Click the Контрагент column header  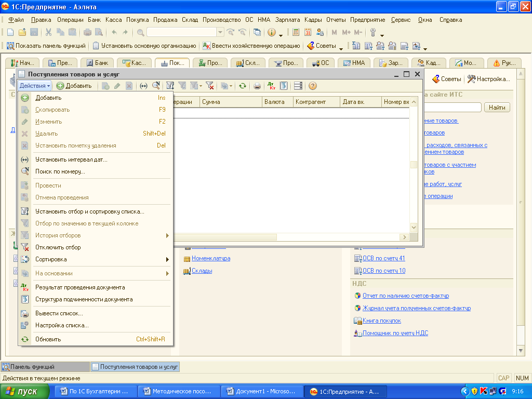(x=316, y=102)
